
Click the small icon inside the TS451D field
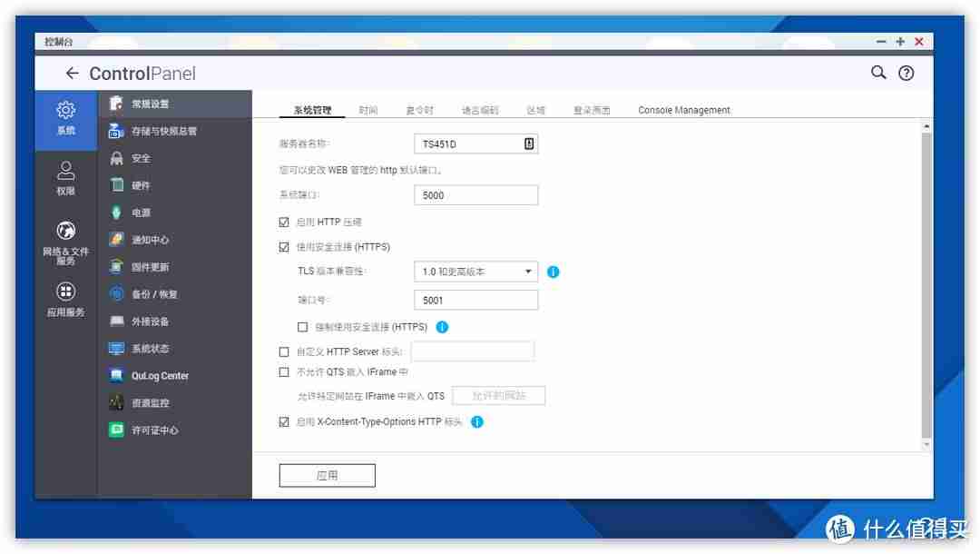tap(529, 143)
